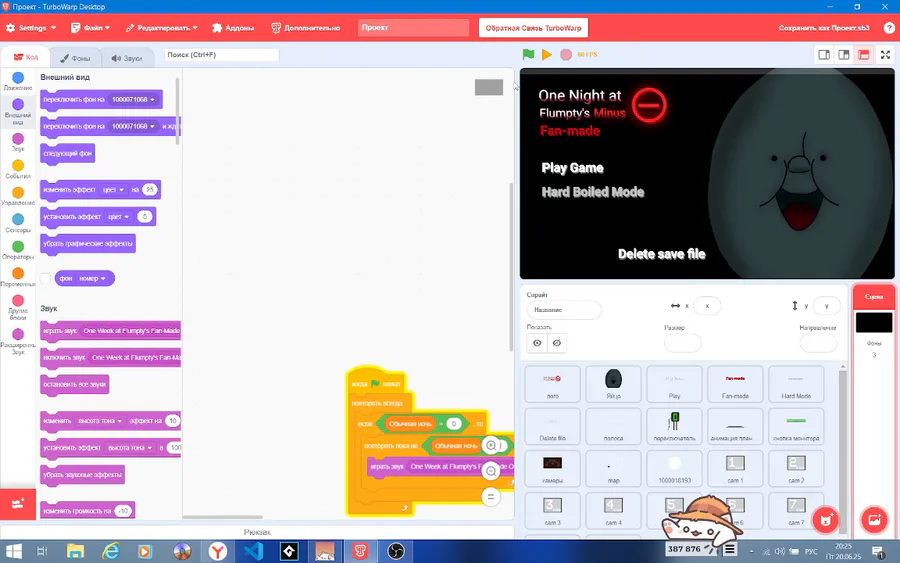Click Play Game on the stage

pyautogui.click(x=572, y=168)
